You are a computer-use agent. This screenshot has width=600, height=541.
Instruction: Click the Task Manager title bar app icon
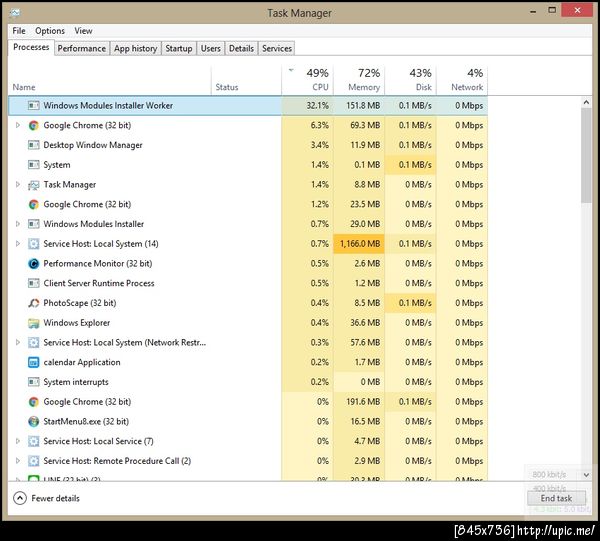click(15, 13)
